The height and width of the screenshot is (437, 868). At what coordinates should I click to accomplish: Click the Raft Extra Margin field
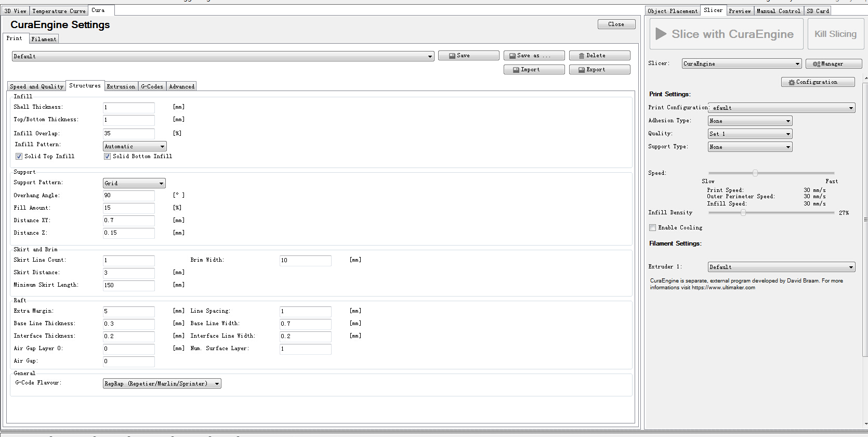pyautogui.click(x=128, y=312)
